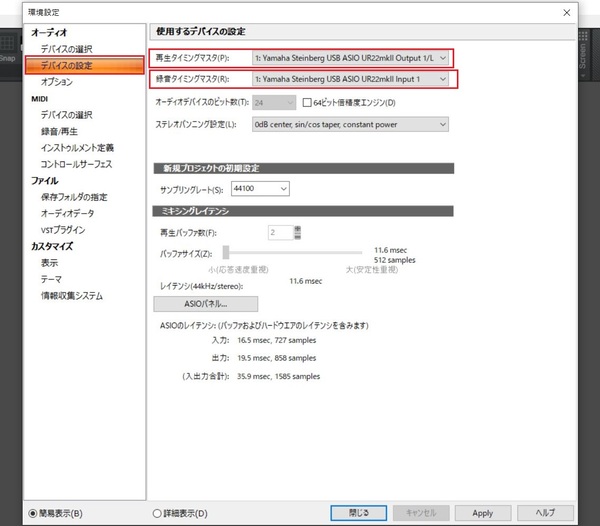Select 録音/再生 in MIDI section
Screen dimensions: 600x526
click(62, 131)
